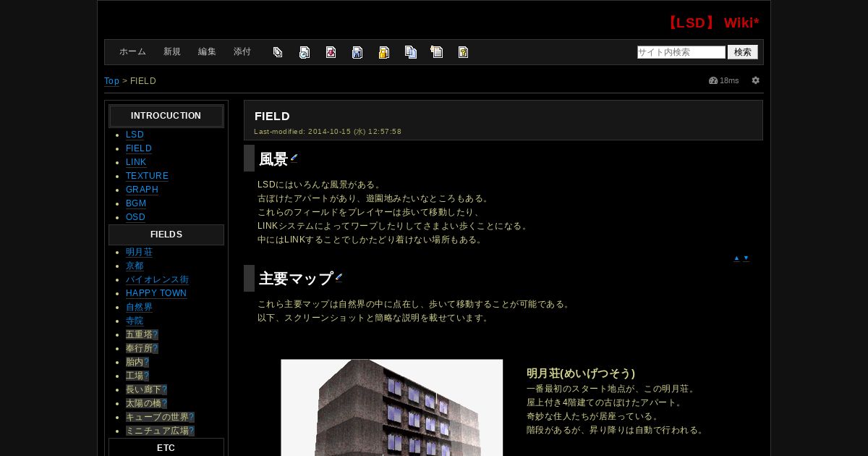Open the バイオレンス街 sidebar link
868x456 pixels.
157,279
